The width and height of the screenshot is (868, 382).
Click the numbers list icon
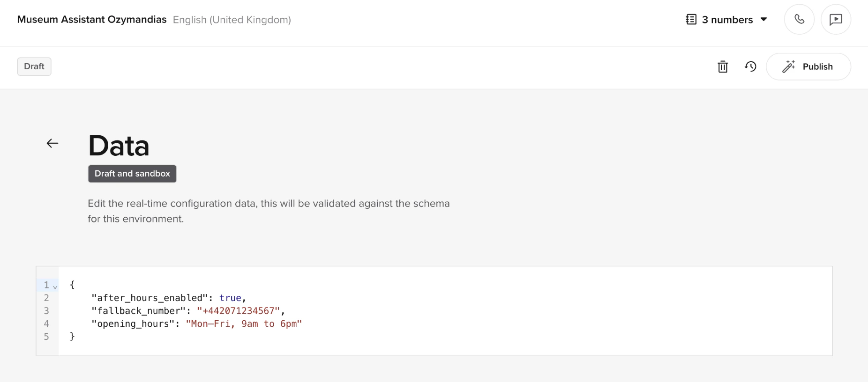tap(691, 19)
